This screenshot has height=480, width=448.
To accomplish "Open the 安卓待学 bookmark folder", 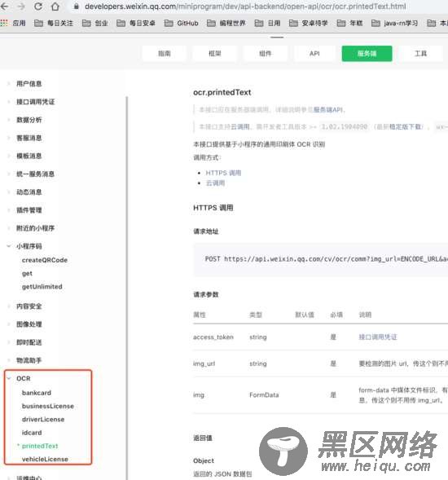I will tap(308, 23).
